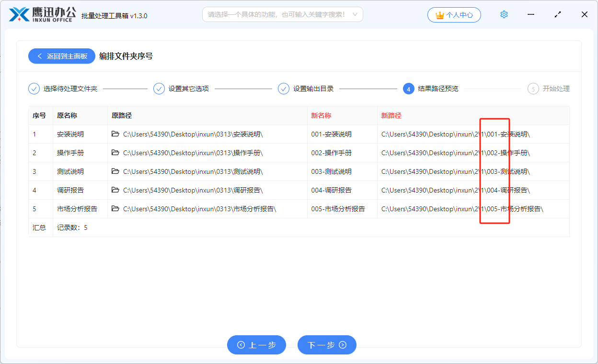Select new name 003-测试说明

[331, 171]
